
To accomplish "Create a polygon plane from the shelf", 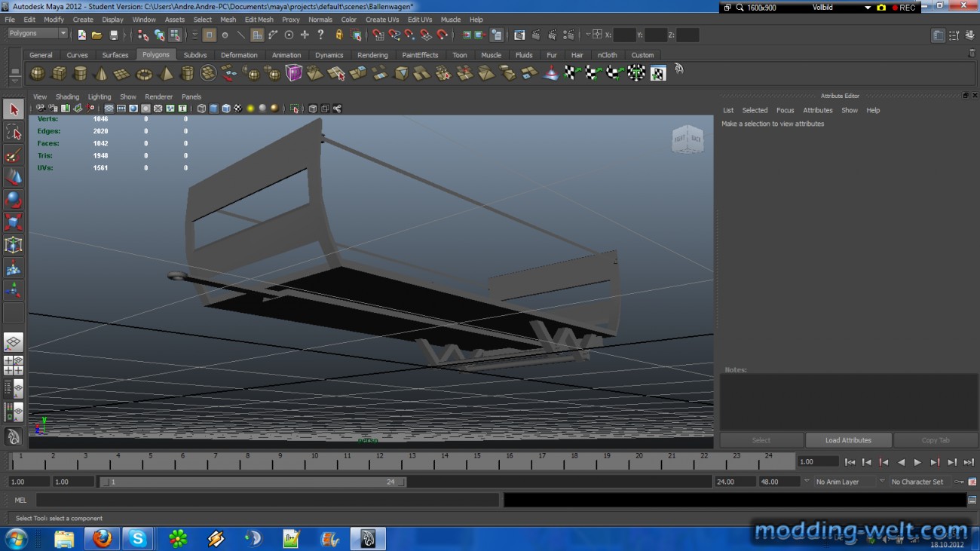I will coord(122,73).
